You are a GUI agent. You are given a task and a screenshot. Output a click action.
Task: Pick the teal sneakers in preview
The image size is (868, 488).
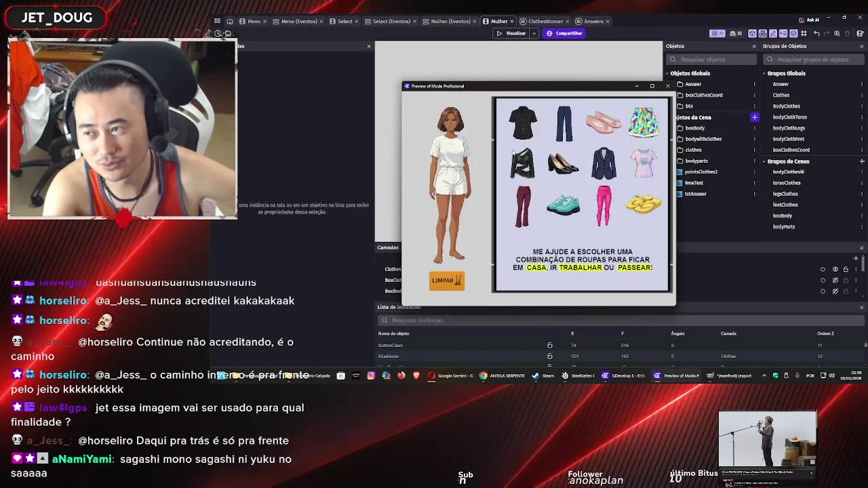point(563,204)
